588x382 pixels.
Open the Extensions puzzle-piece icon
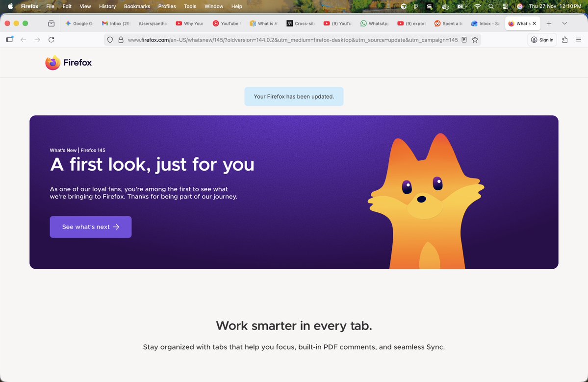[x=565, y=40]
